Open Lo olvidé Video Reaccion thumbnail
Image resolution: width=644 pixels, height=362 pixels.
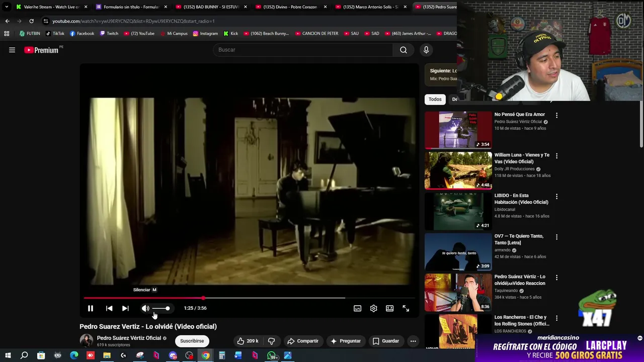458,293
